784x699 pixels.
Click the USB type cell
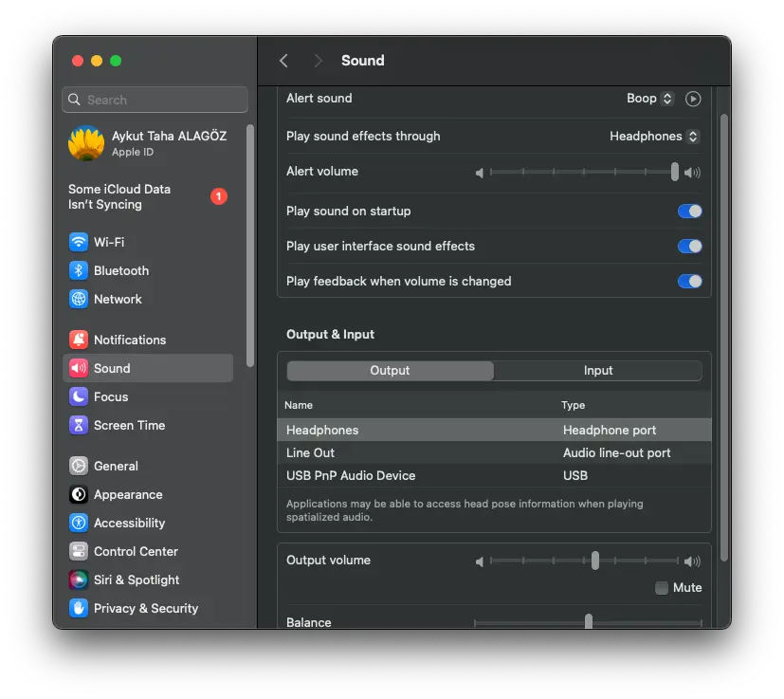point(575,475)
